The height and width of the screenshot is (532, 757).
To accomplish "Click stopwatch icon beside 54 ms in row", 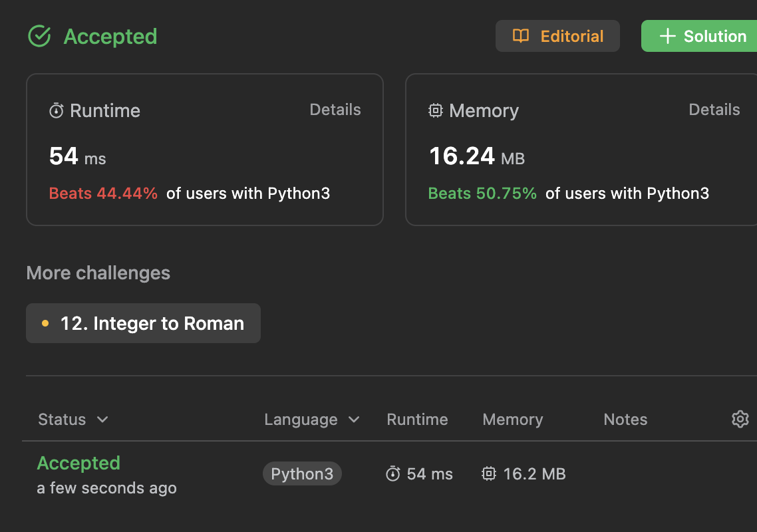I will tap(393, 473).
